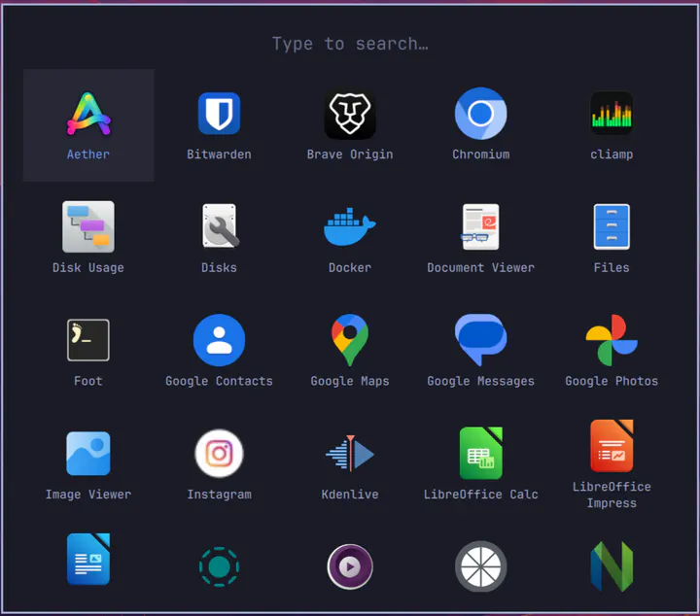This screenshot has height=616, width=700.
Task: Launch the LibreOffice Calc icon
Action: click(x=481, y=453)
